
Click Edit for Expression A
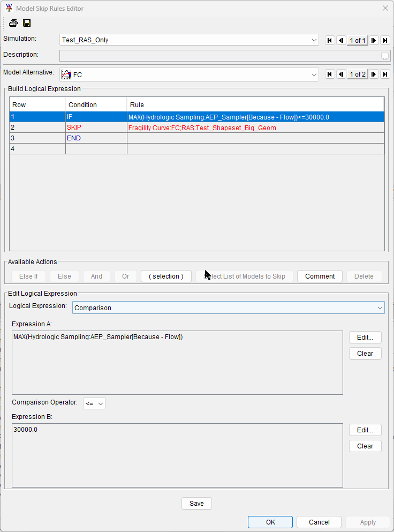(365, 337)
